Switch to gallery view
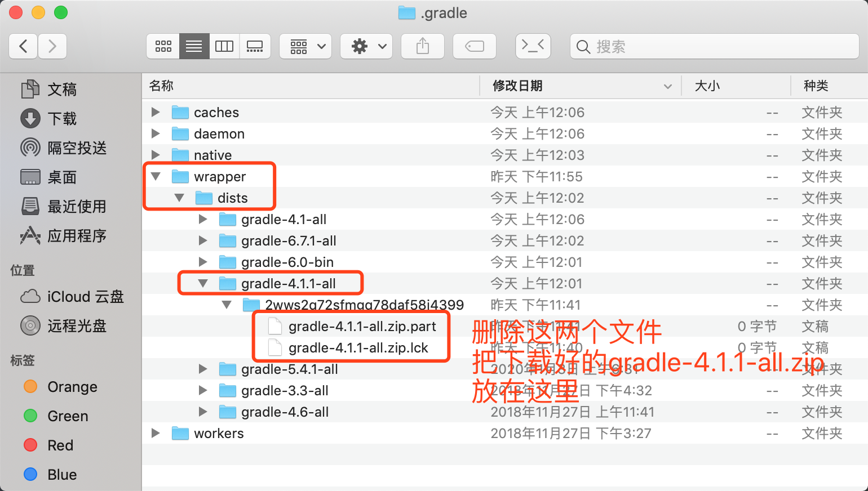This screenshot has width=868, height=491. [x=255, y=46]
